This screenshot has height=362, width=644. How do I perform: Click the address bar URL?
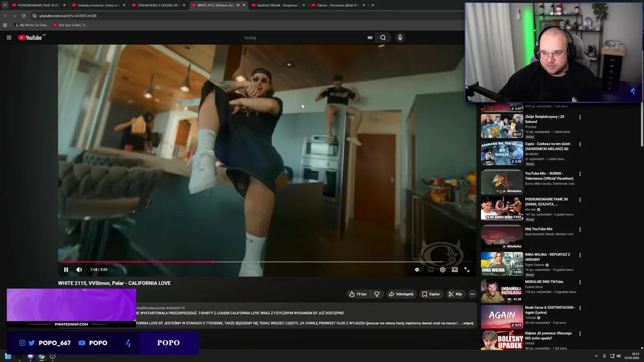[x=68, y=16]
